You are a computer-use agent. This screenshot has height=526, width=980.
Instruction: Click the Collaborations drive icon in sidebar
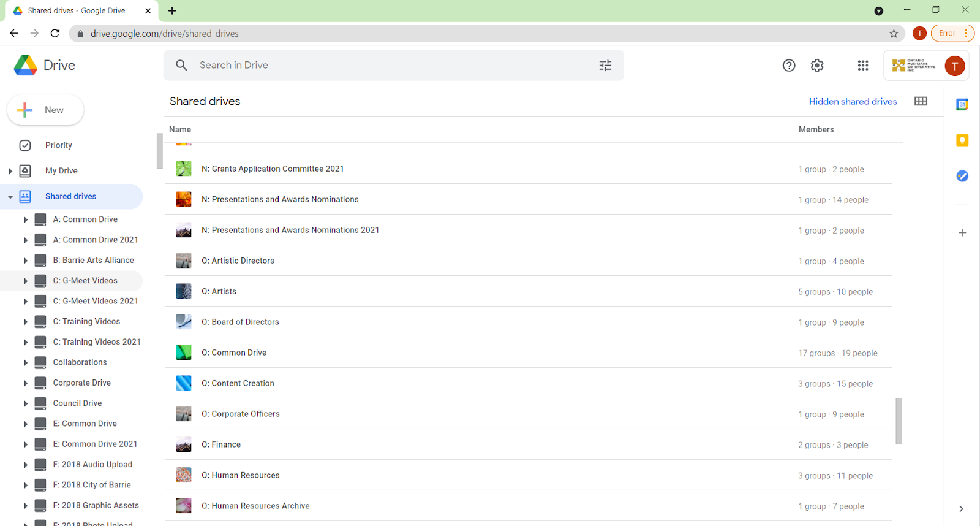tap(40, 362)
